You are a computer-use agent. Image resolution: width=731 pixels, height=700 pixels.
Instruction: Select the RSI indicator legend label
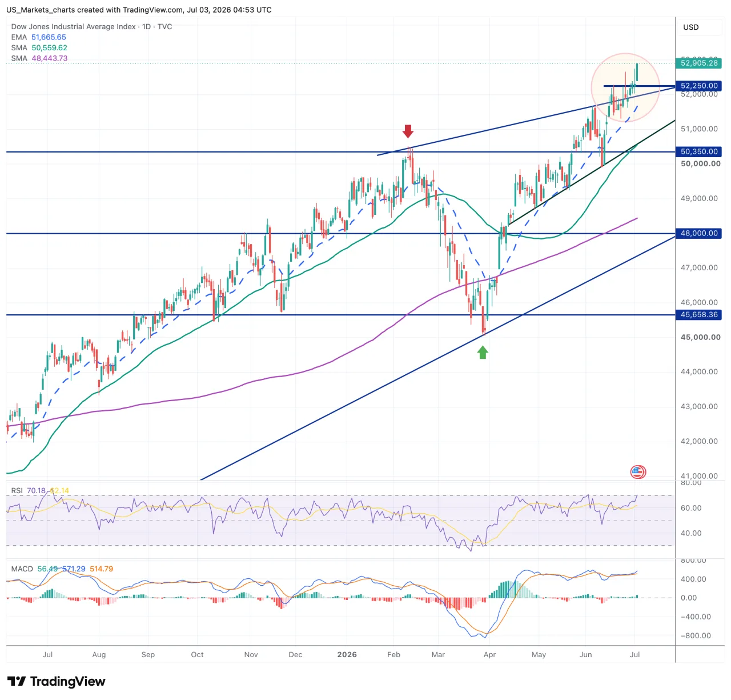click(x=17, y=490)
